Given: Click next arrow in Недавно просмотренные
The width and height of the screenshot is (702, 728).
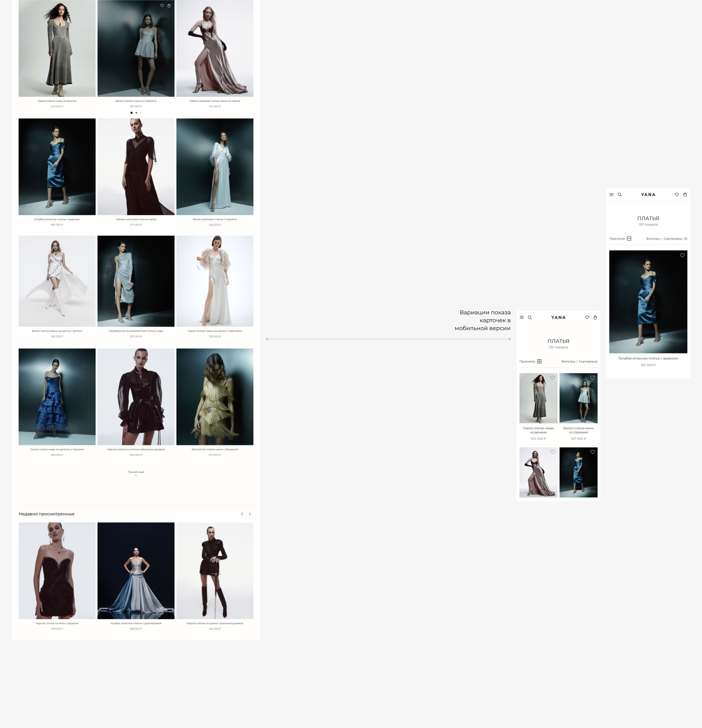Looking at the screenshot, I should coord(250,514).
